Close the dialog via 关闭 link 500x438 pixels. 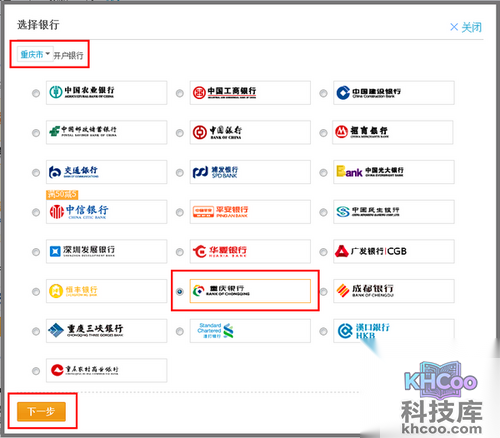pos(466,27)
